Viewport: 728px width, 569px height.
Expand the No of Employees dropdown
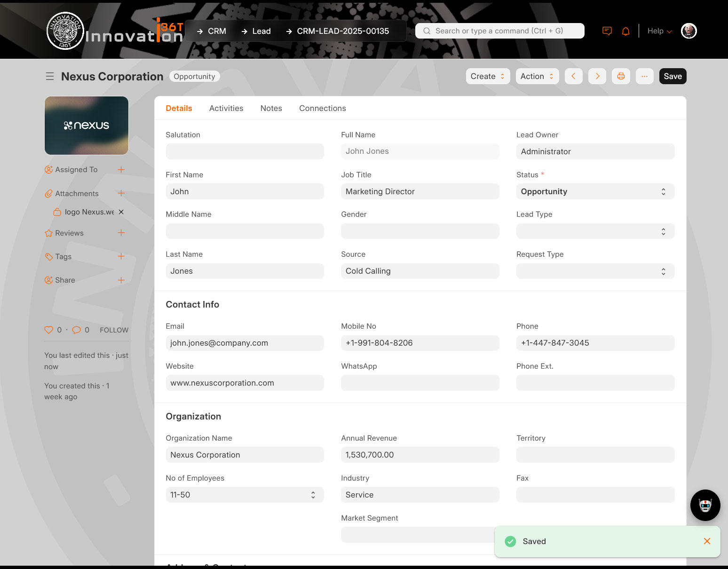pos(245,495)
